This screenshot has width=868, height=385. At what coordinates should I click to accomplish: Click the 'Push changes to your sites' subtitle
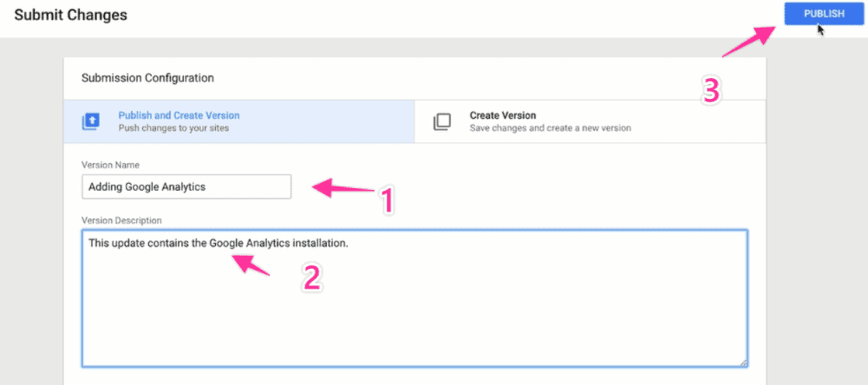click(173, 128)
